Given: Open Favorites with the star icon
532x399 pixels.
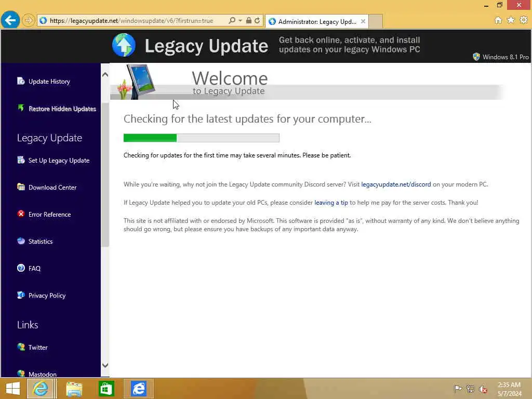Looking at the screenshot, I should click(511, 20).
